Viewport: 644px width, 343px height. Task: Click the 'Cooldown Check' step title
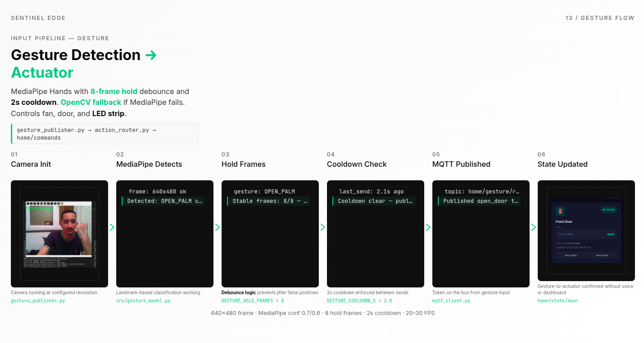pyautogui.click(x=357, y=164)
